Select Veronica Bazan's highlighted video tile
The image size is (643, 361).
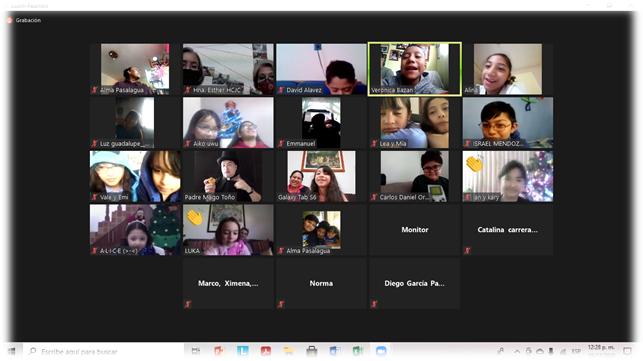click(x=415, y=69)
